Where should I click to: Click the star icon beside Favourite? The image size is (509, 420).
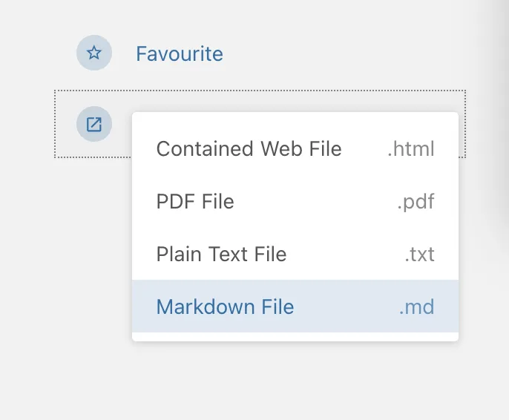pos(94,53)
